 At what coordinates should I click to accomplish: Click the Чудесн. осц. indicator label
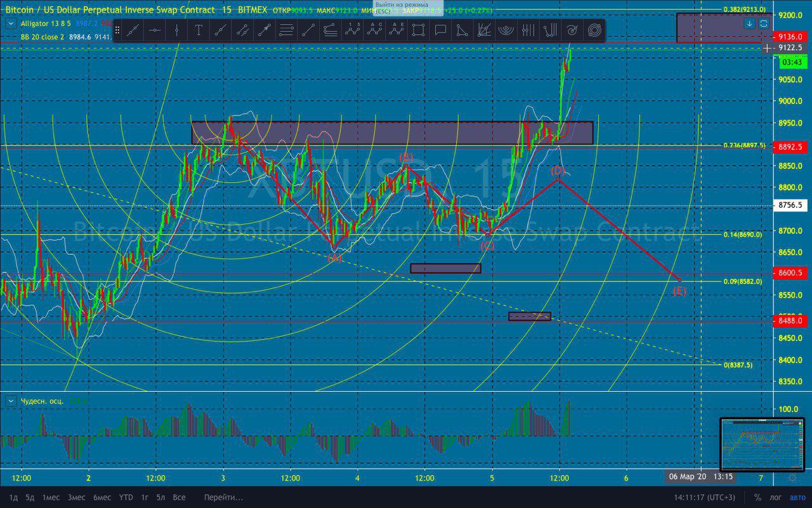click(x=43, y=401)
